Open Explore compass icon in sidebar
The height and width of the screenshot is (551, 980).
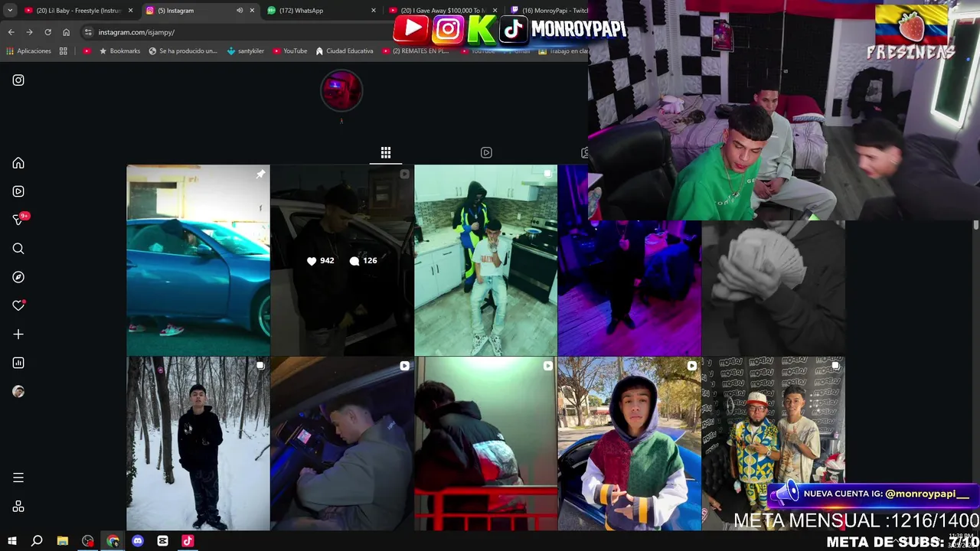18,277
